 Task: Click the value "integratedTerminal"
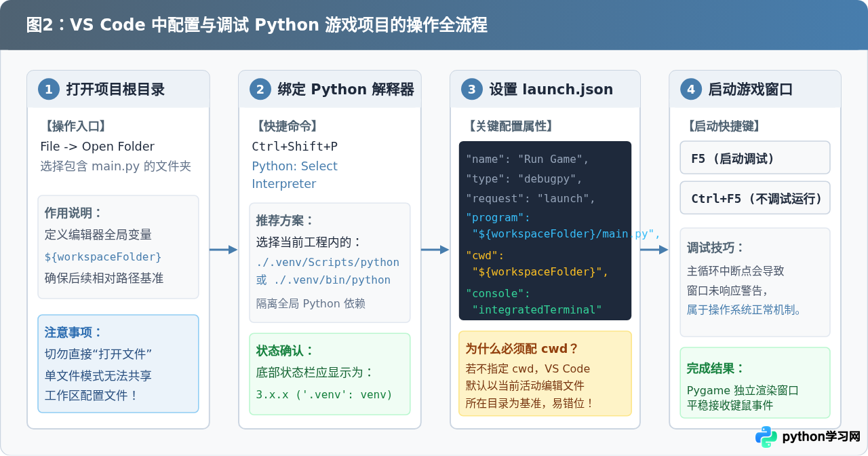pos(537,310)
